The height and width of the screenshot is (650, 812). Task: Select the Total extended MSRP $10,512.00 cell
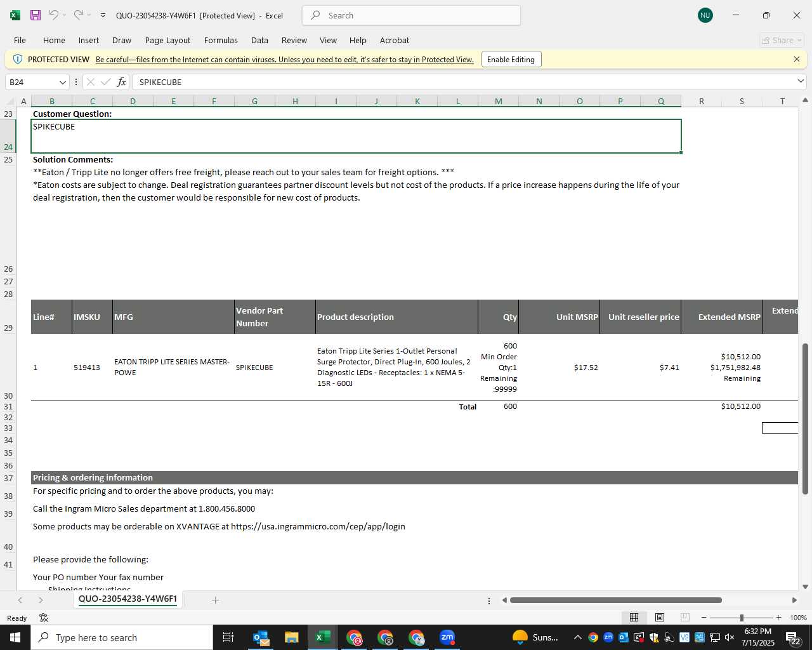click(x=740, y=406)
